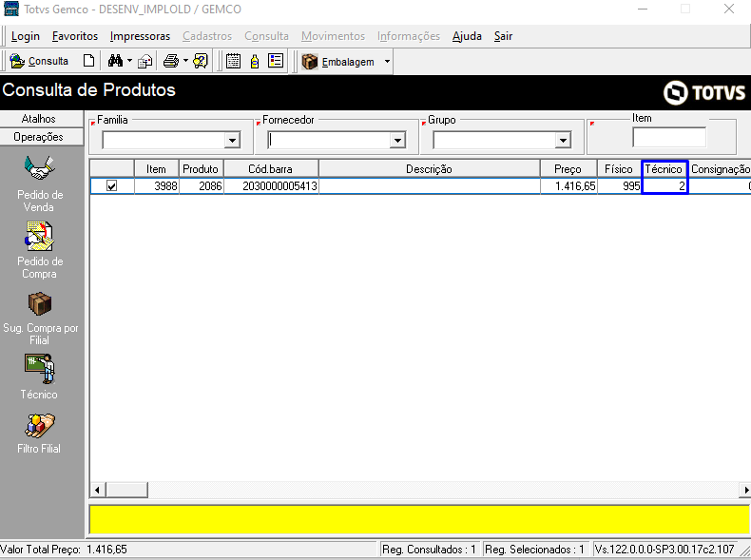The height and width of the screenshot is (560, 751).
Task: Click the blank new document icon
Action: (x=88, y=61)
